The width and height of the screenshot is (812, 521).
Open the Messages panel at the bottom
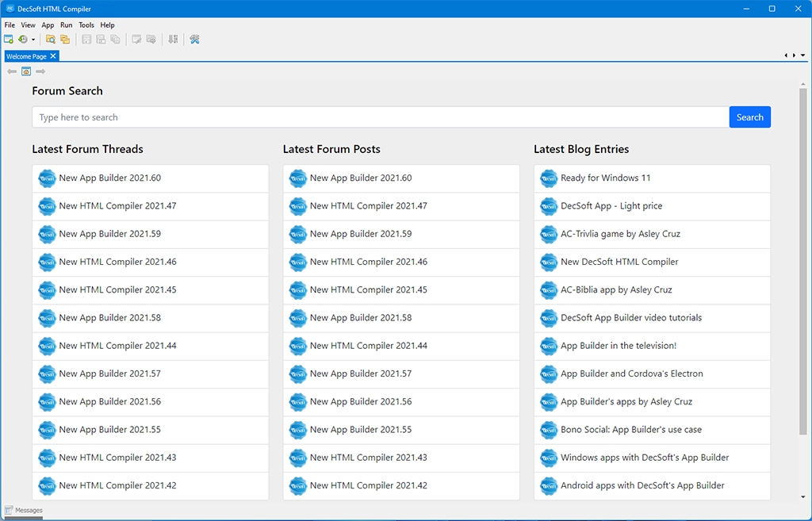(x=25, y=510)
